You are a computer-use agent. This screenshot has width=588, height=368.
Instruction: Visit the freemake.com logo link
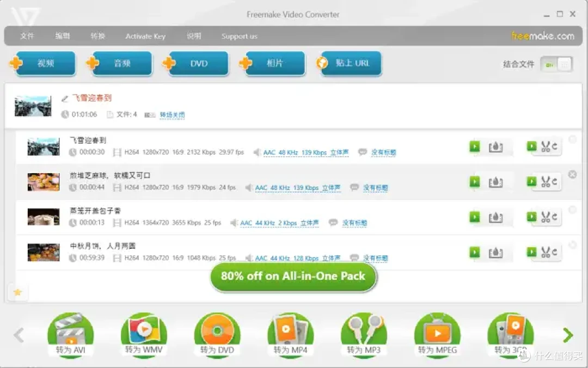[543, 36]
